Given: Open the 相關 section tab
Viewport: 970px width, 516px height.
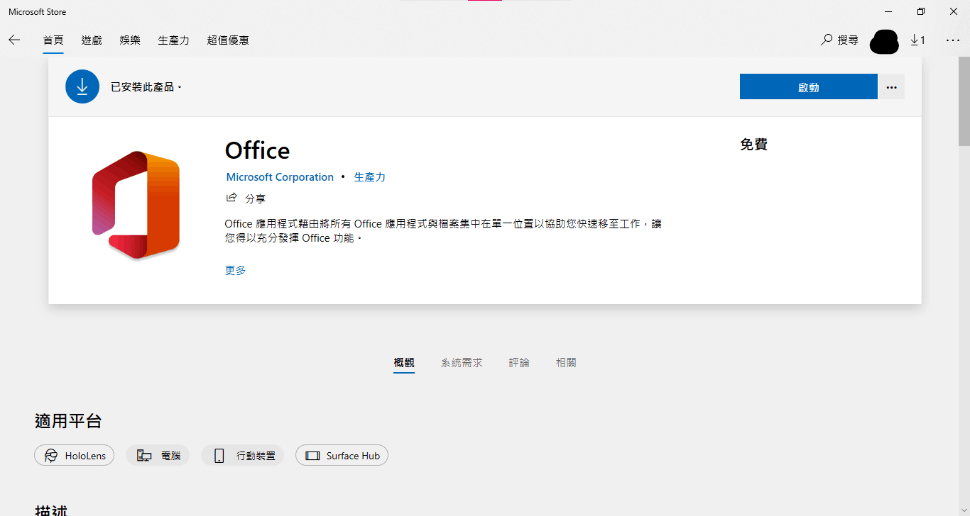Looking at the screenshot, I should tap(566, 363).
